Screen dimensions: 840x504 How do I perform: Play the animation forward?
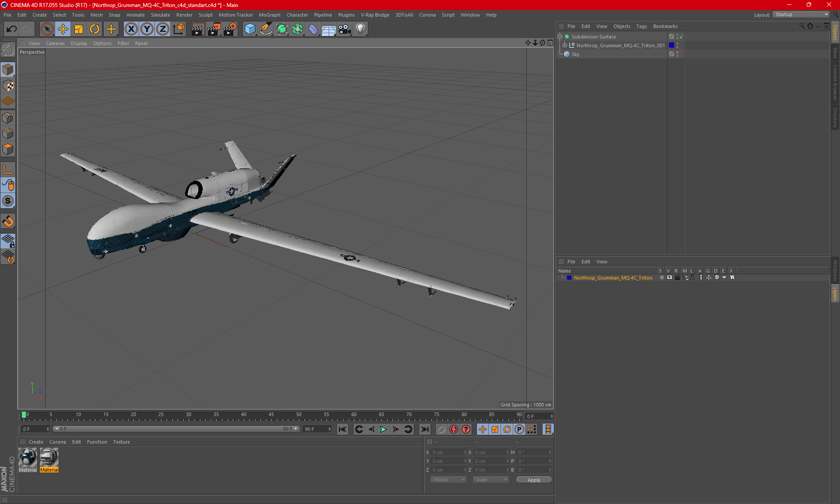[x=383, y=429]
